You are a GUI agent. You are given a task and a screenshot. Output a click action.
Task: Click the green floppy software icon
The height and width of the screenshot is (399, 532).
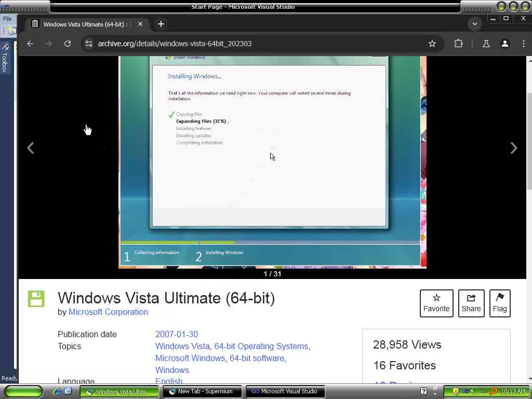click(x=36, y=299)
